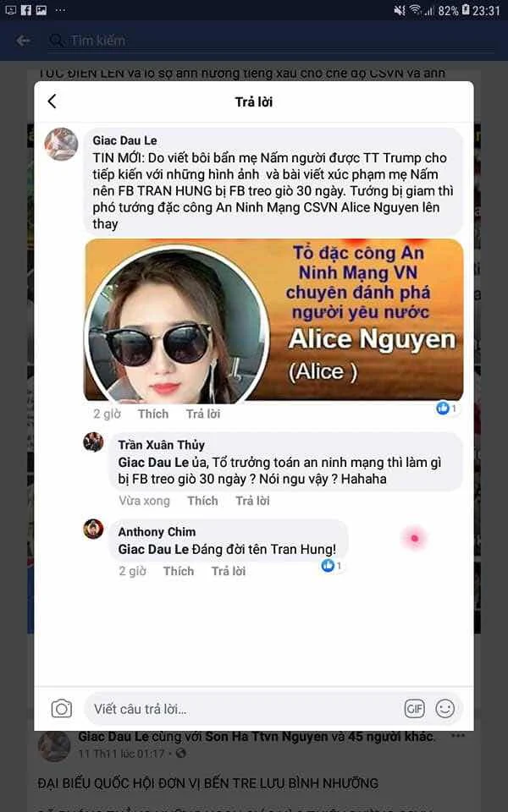Open the emoji smiley picker
This screenshot has width=508, height=812.
[x=444, y=709]
